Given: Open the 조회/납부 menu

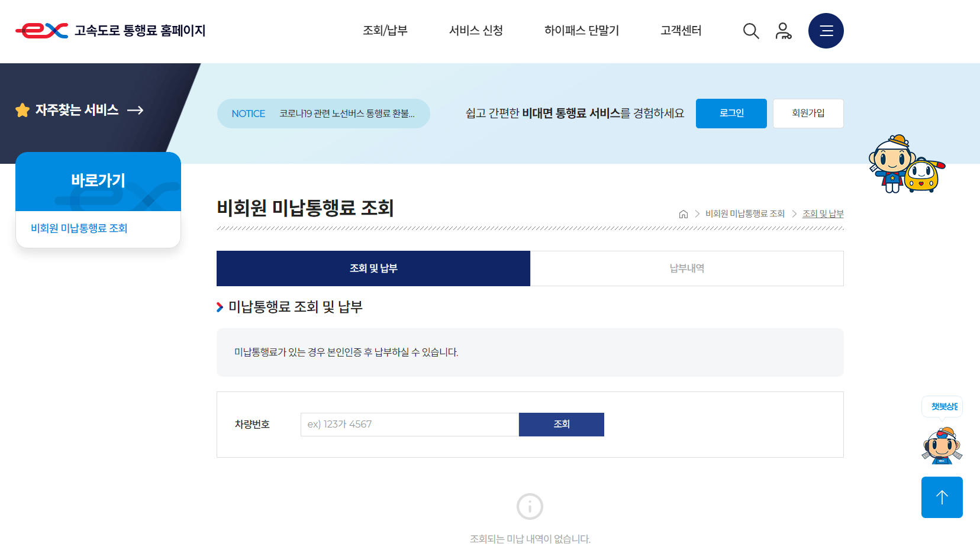Looking at the screenshot, I should 385,31.
